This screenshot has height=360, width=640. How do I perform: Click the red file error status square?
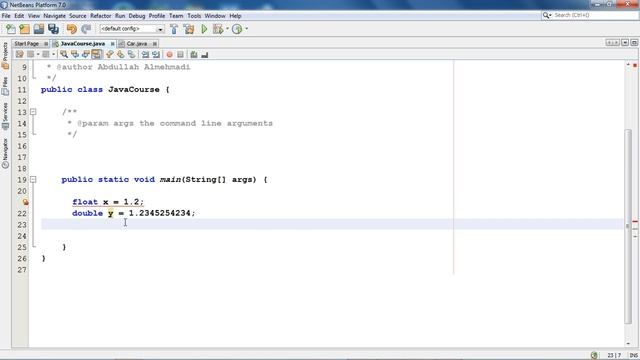[x=635, y=65]
